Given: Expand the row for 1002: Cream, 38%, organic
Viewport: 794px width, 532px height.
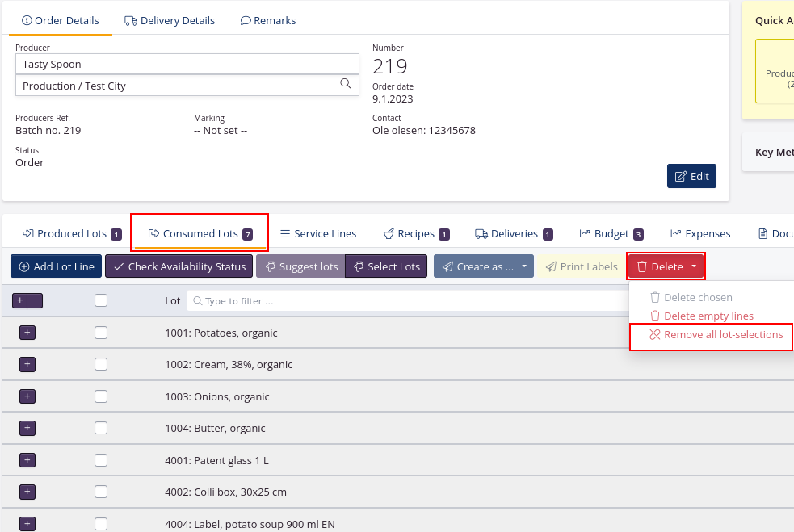Looking at the screenshot, I should point(27,364).
